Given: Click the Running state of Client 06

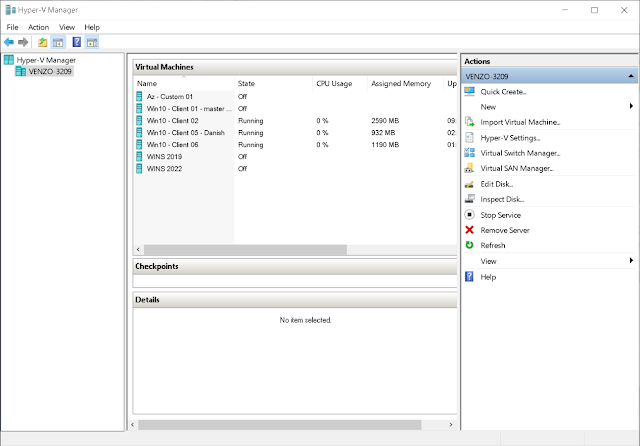Looking at the screenshot, I should 250,144.
